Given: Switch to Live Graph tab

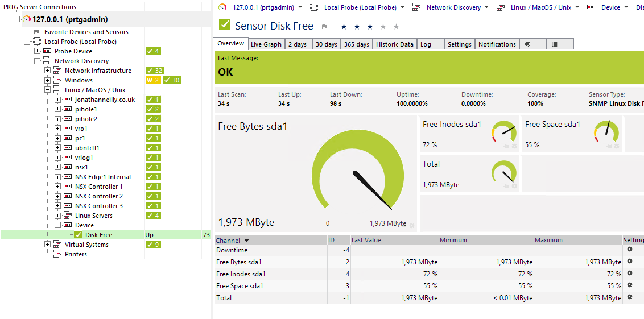Looking at the screenshot, I should tap(266, 44).
